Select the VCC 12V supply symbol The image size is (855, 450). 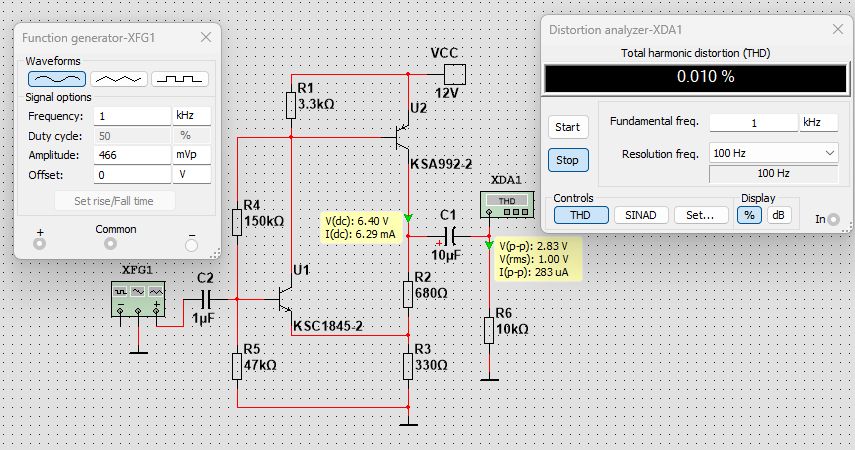click(455, 75)
